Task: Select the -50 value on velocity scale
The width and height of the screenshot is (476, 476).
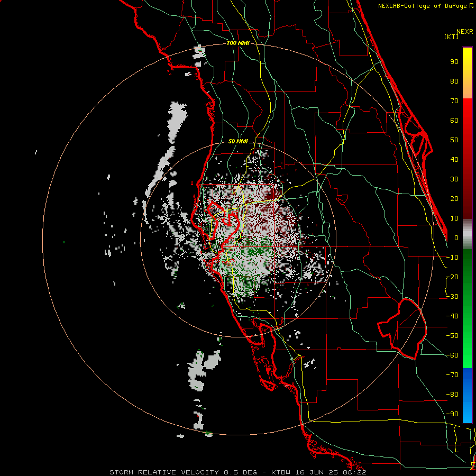Action: 452,335
